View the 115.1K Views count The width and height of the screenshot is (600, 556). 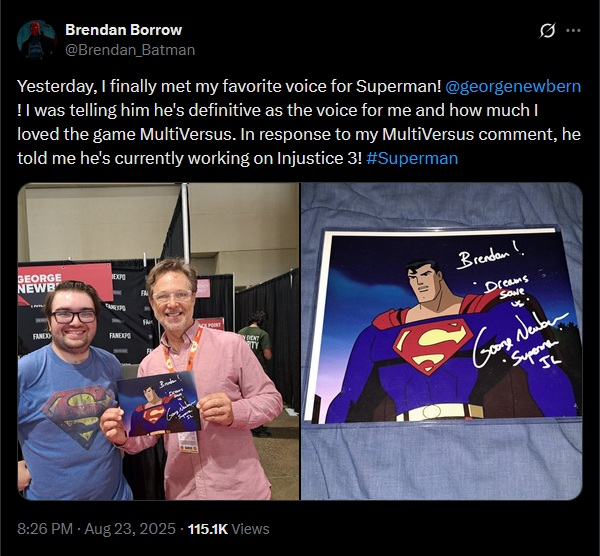(x=229, y=529)
